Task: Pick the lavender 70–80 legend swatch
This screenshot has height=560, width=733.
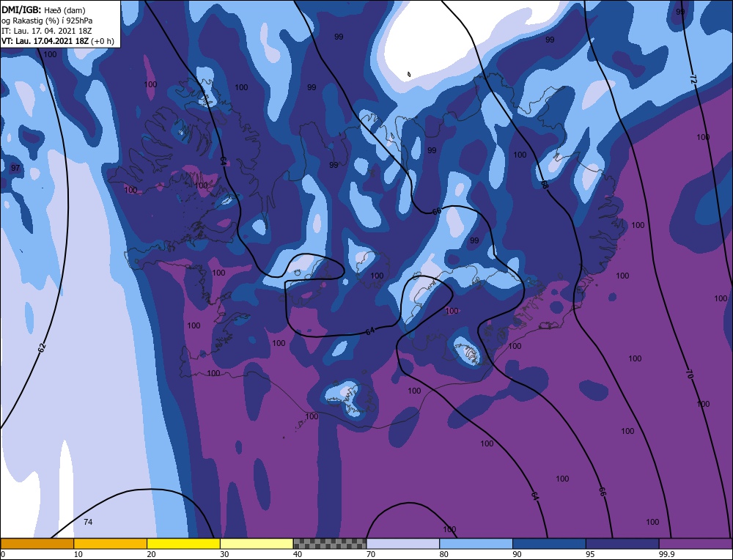Action: (x=403, y=543)
